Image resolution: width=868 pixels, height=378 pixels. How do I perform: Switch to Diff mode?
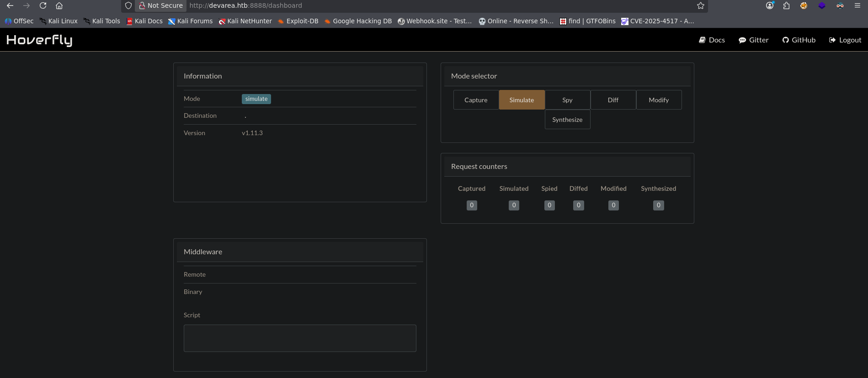[613, 100]
